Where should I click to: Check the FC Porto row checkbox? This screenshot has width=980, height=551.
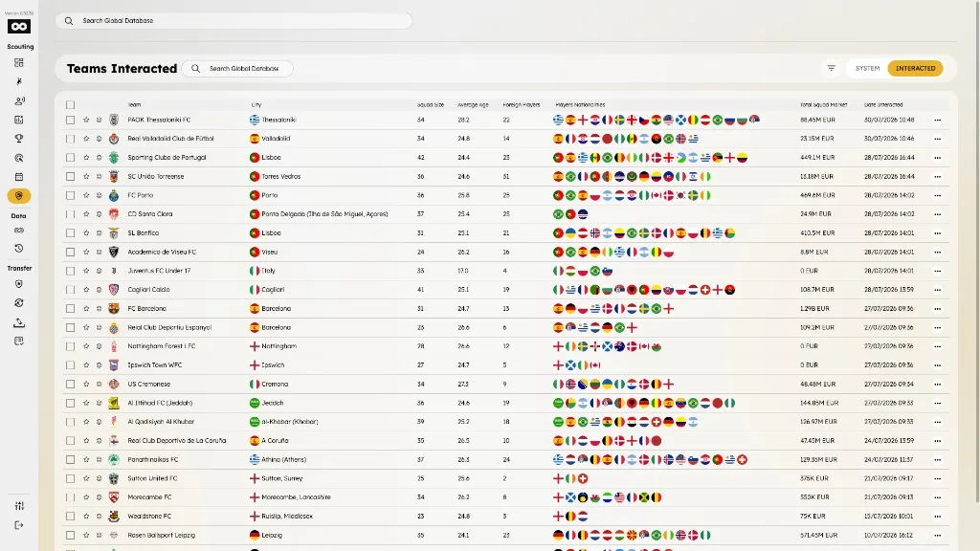point(70,195)
